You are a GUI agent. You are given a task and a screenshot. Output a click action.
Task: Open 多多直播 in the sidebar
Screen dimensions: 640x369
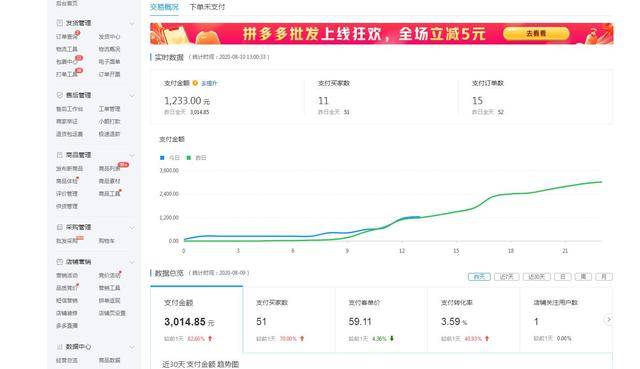[x=67, y=326]
